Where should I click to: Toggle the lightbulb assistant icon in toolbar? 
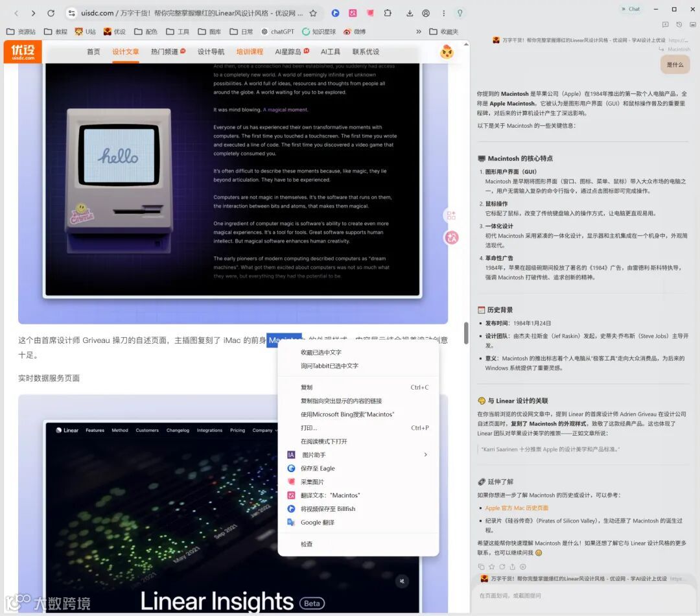(x=460, y=14)
